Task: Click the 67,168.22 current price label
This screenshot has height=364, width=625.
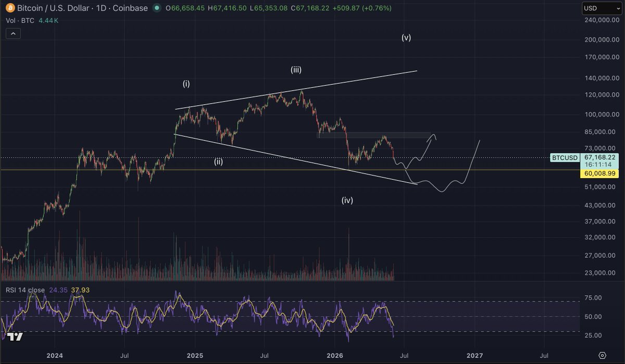Action: tap(599, 157)
